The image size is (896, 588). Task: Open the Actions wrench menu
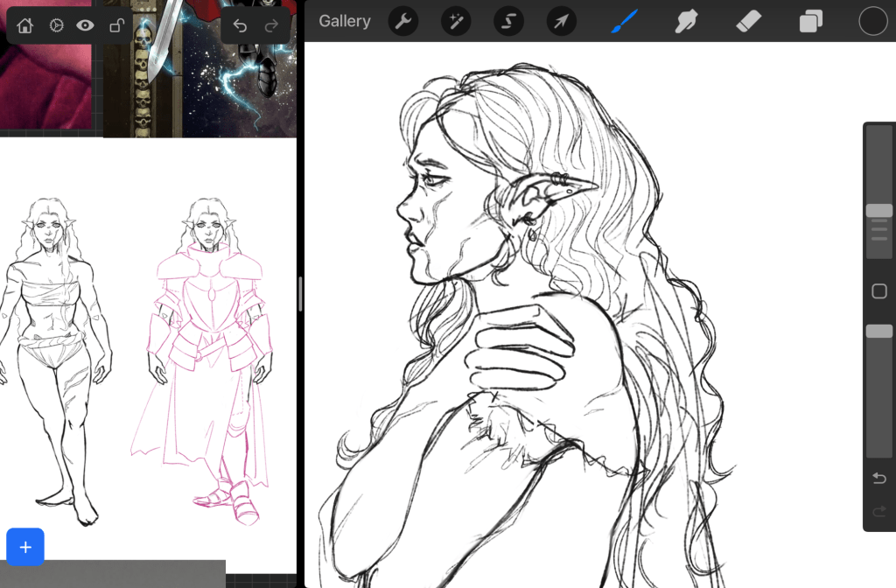pos(402,21)
